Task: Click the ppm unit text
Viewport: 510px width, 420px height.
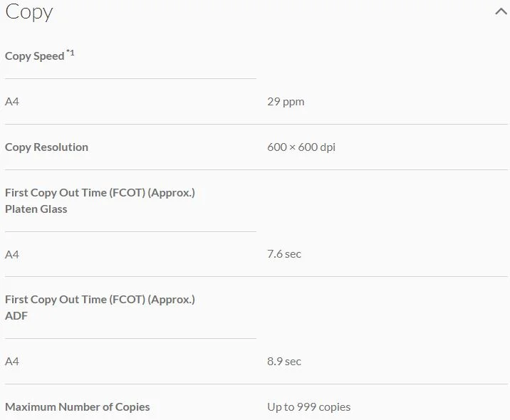Action: pos(293,103)
